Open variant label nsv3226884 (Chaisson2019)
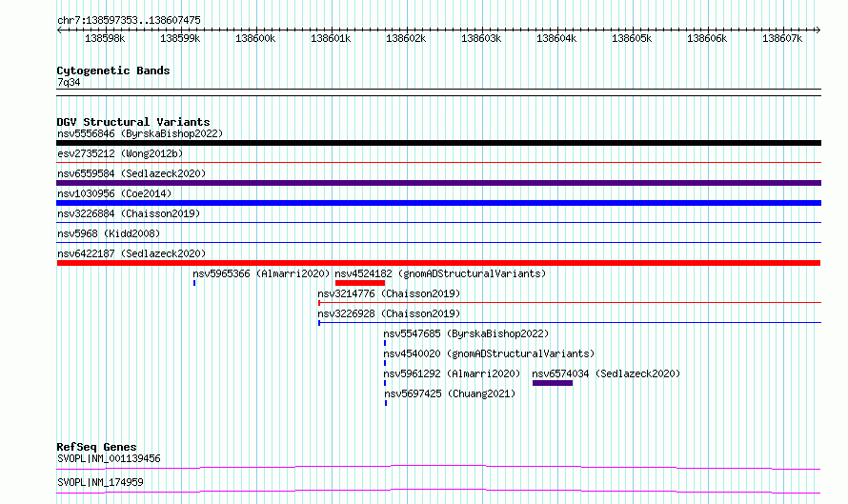 pyautogui.click(x=129, y=213)
